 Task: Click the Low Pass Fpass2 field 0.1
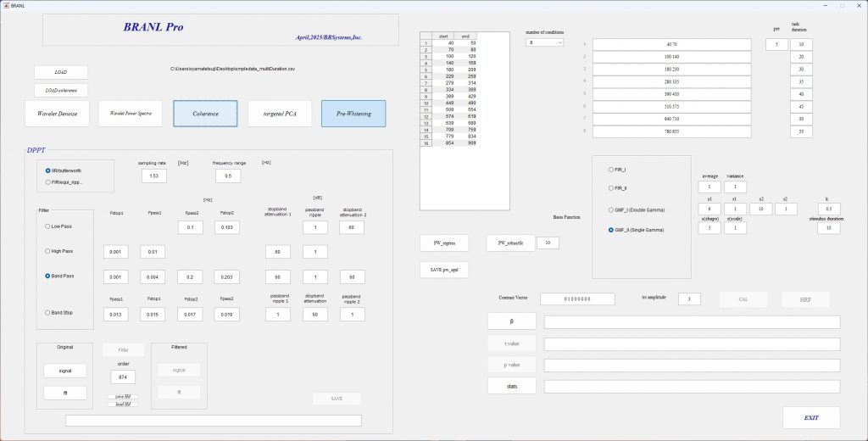click(191, 227)
